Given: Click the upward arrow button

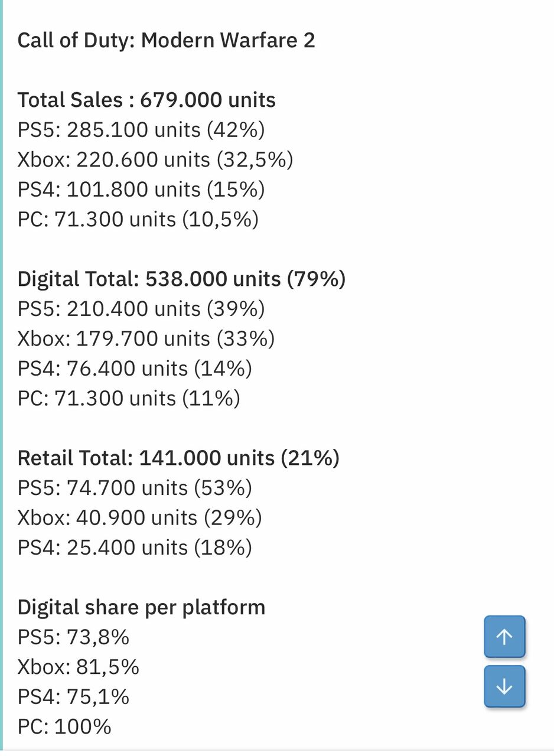Looking at the screenshot, I should (504, 637).
